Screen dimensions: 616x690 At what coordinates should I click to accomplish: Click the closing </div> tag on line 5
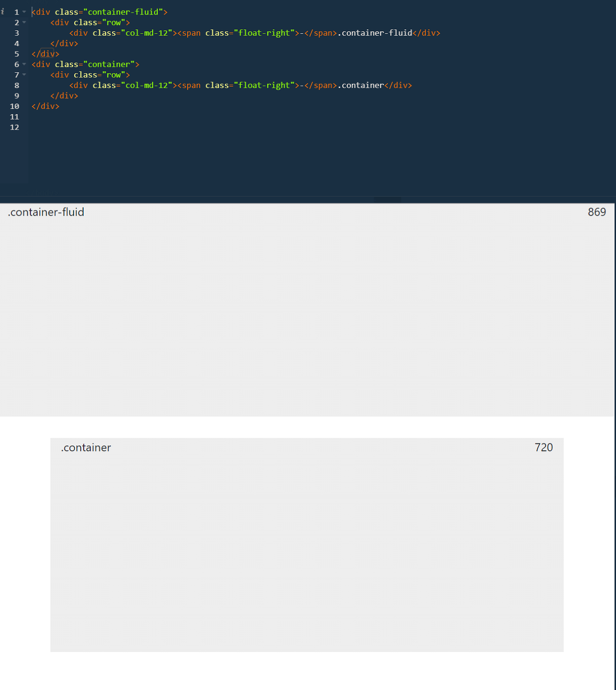pyautogui.click(x=46, y=54)
